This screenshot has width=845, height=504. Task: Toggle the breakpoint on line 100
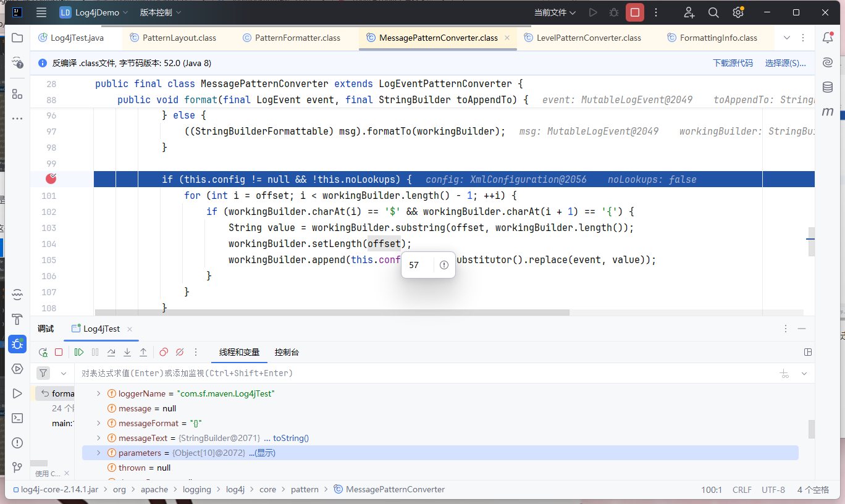(51, 179)
